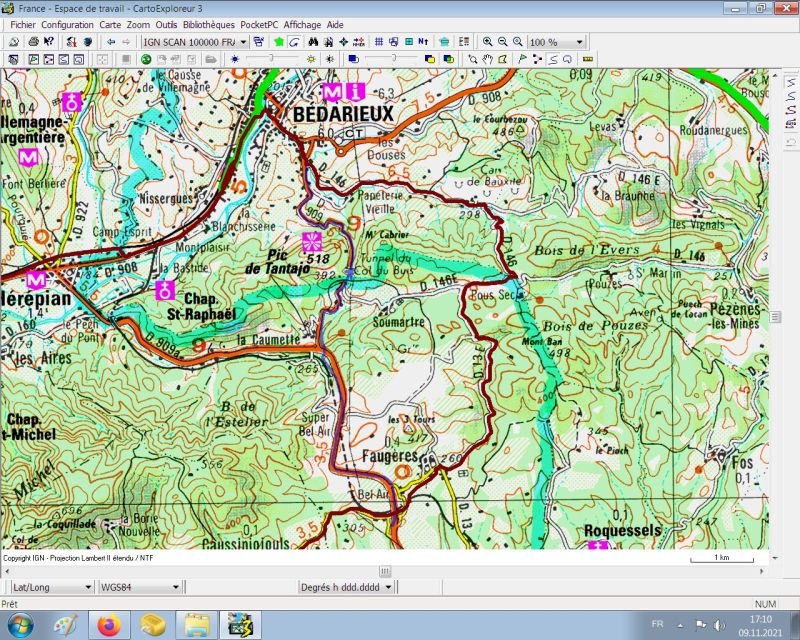Image resolution: width=800 pixels, height=640 pixels.
Task: Click the zoom out magnifier icon
Action: coord(503,42)
